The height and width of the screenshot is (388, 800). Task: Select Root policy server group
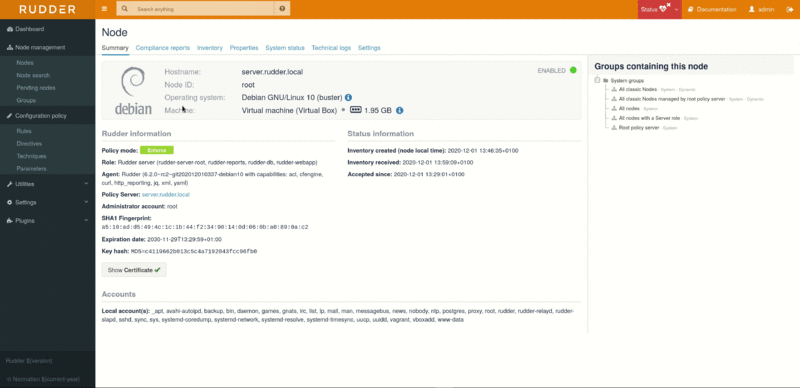[639, 128]
